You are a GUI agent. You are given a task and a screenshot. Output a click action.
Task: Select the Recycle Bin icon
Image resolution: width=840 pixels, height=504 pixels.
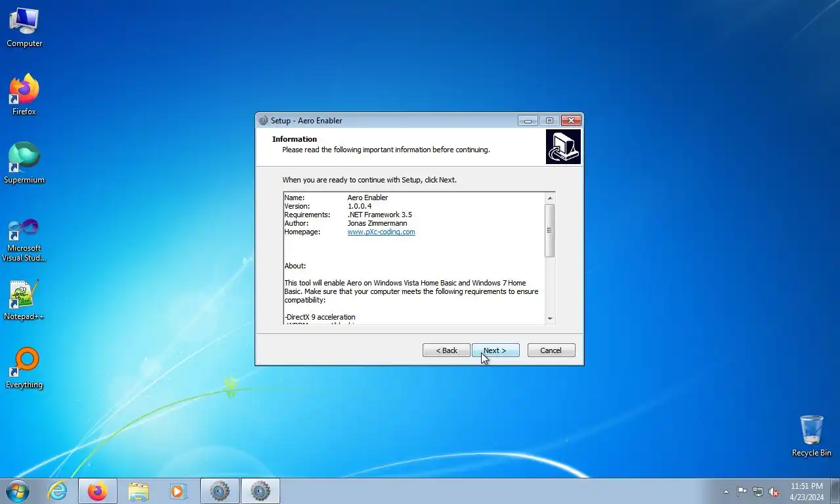click(812, 436)
